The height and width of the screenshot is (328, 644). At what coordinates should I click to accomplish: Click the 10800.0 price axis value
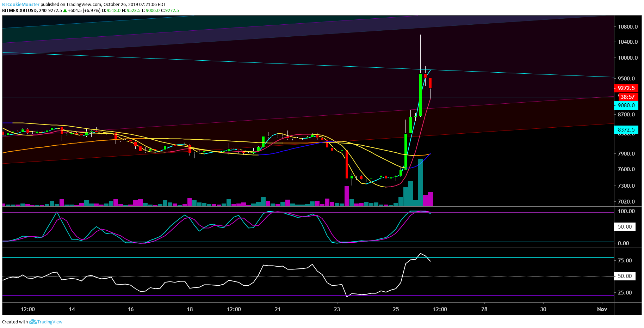pos(627,27)
